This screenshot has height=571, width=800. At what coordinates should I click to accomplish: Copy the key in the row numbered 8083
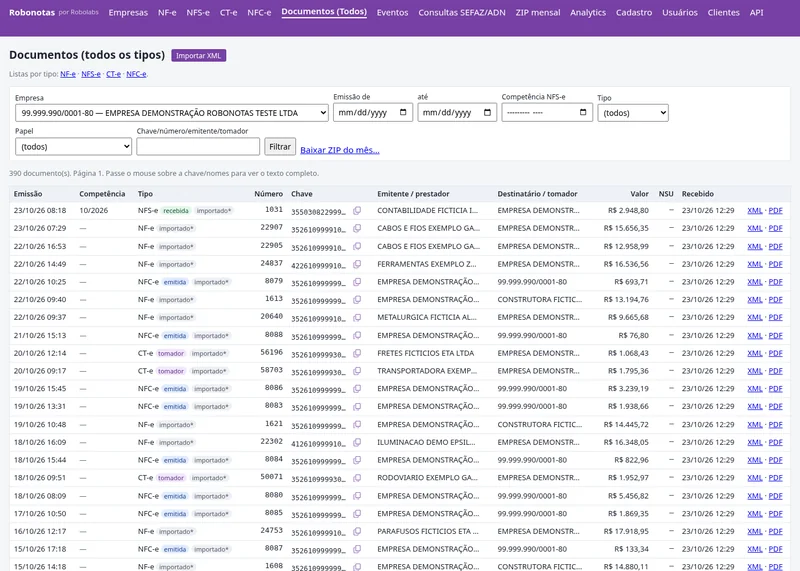coord(357,407)
